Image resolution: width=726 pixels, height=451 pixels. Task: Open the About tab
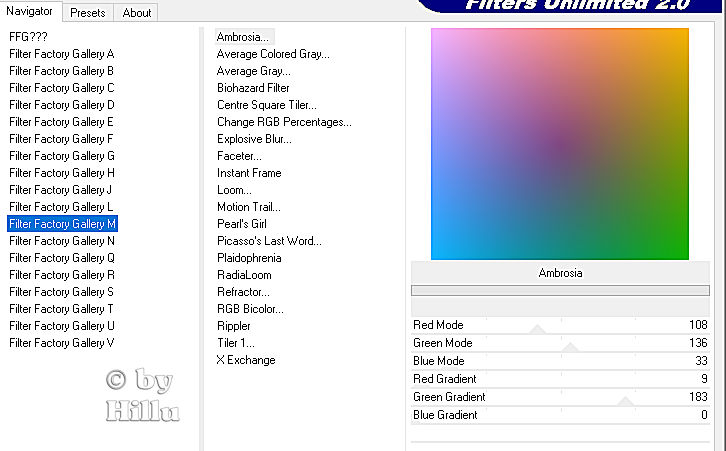click(x=137, y=13)
